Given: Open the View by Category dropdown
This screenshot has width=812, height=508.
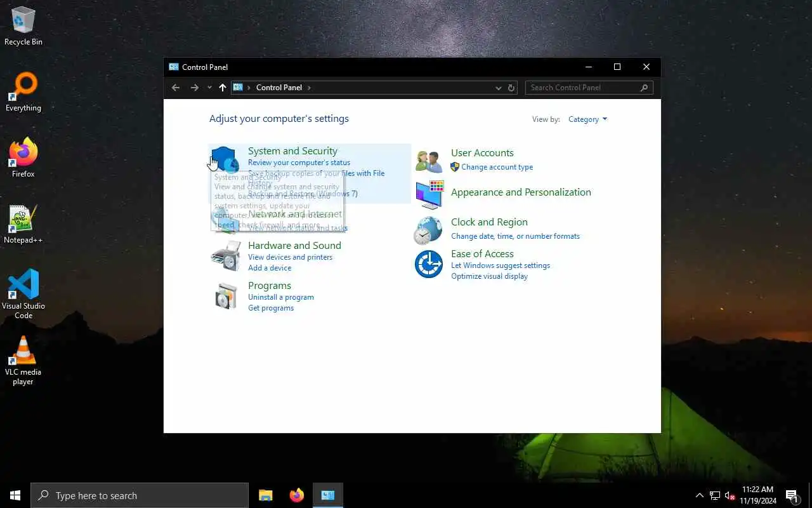Looking at the screenshot, I should 587,119.
